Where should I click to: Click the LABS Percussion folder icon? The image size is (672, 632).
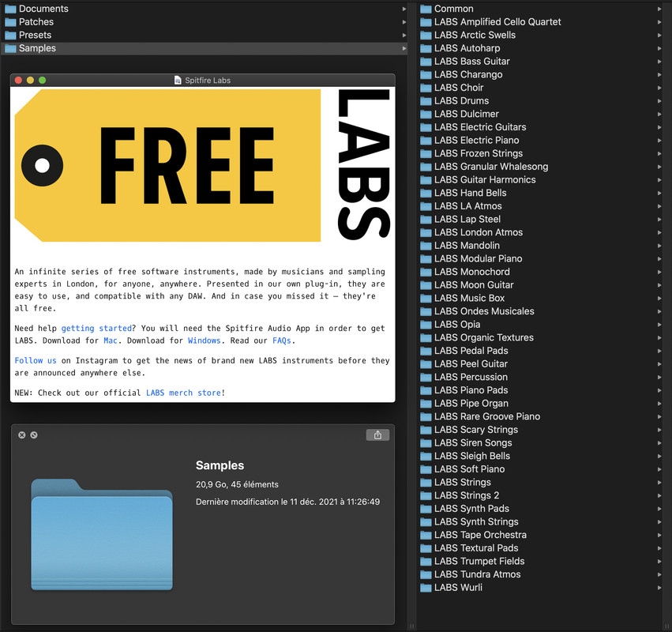point(426,378)
